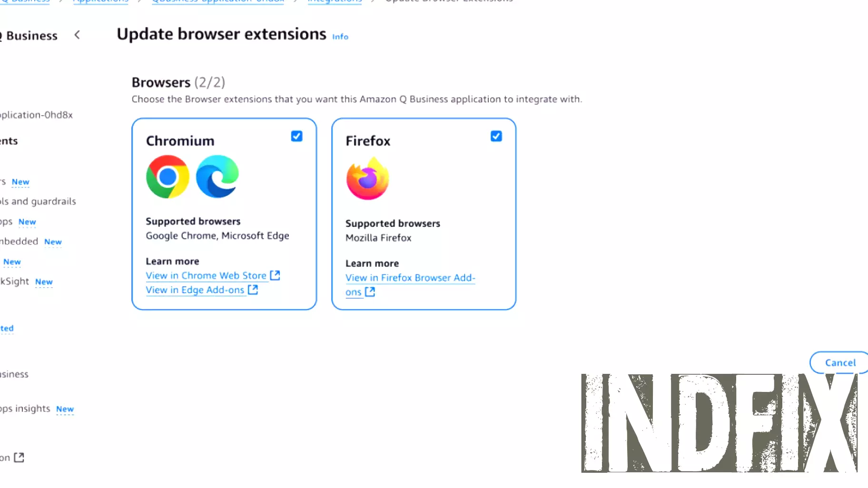
Task: Click external-link icon beside Edge Add-ons
Action: tap(252, 290)
